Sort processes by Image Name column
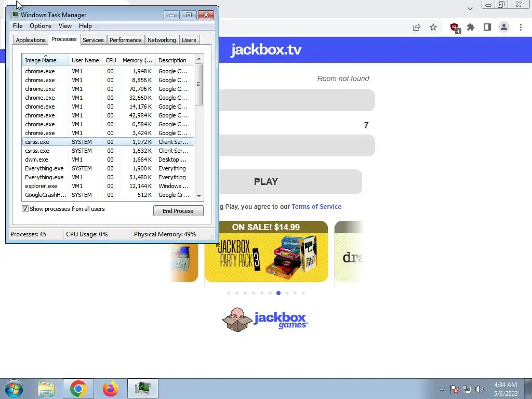532x399 pixels. click(x=46, y=60)
